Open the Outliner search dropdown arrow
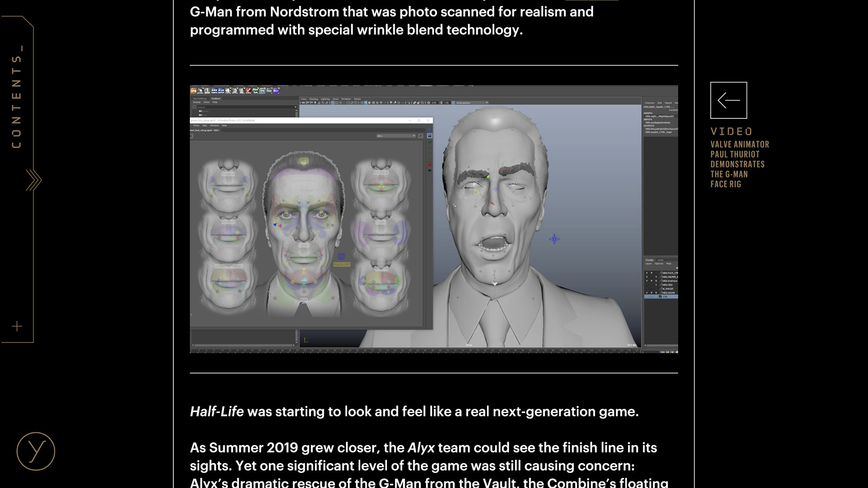Screen dimensions: 868x488 coord(295,107)
